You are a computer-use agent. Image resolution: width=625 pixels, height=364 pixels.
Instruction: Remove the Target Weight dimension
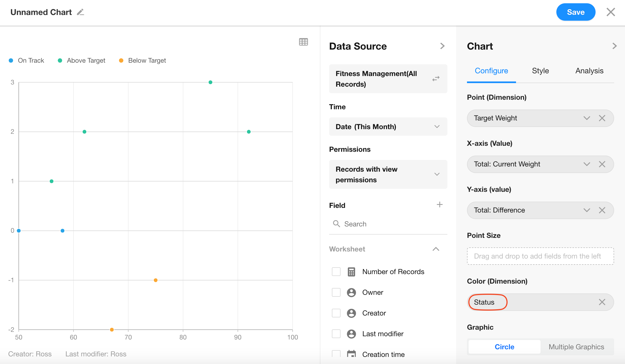click(602, 118)
